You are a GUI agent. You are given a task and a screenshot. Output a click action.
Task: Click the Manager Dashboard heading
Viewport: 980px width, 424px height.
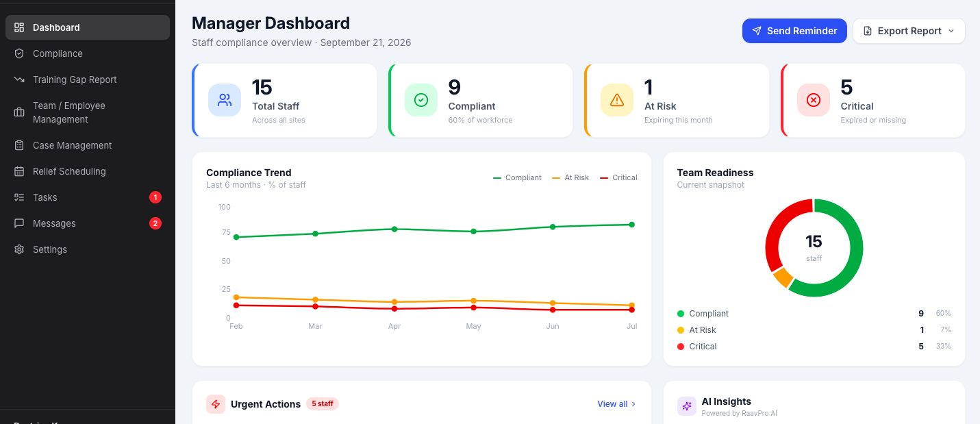pyautogui.click(x=271, y=23)
